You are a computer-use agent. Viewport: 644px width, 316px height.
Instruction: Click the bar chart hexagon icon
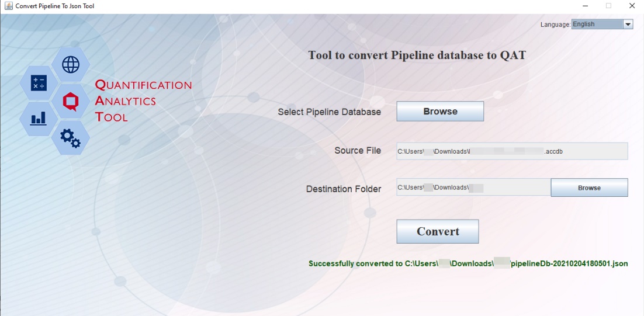tap(39, 119)
